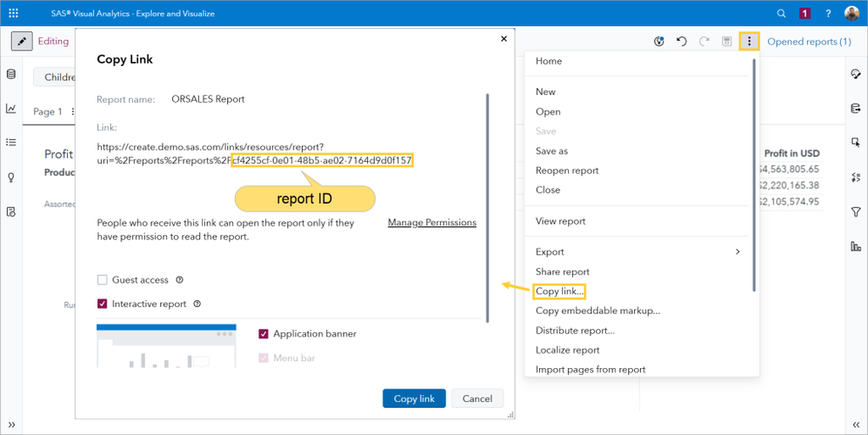The height and width of the screenshot is (435, 868).
Task: Toggle the edit pencil button
Action: pyautogui.click(x=22, y=41)
